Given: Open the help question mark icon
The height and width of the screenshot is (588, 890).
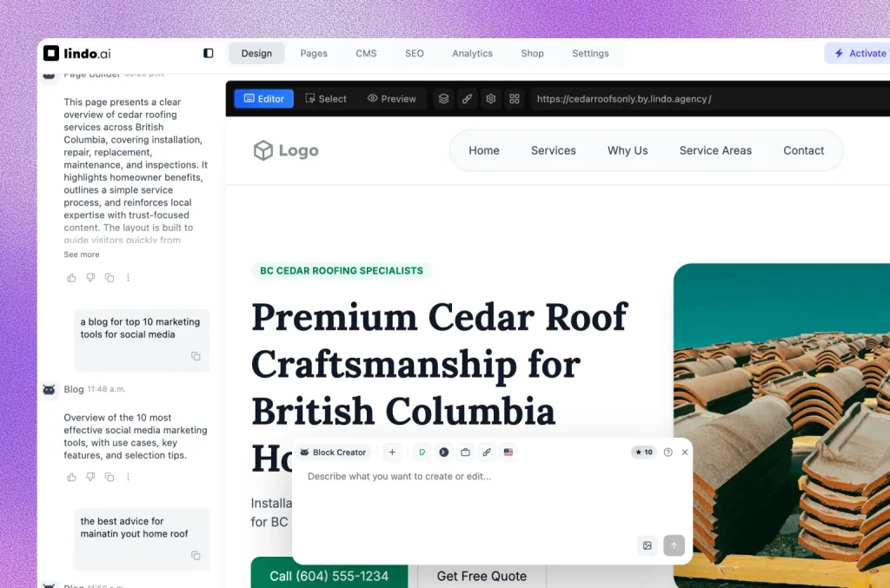Looking at the screenshot, I should pos(668,453).
